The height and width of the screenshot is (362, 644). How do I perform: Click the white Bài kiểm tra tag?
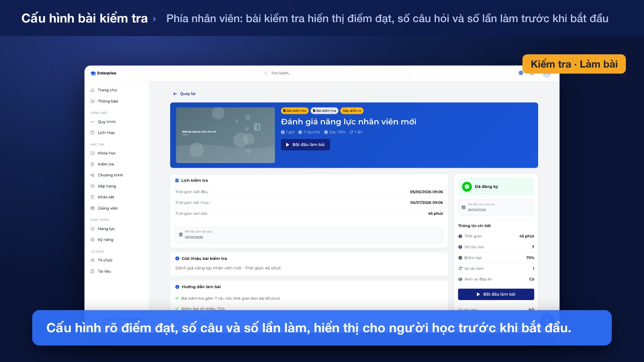coord(324,111)
